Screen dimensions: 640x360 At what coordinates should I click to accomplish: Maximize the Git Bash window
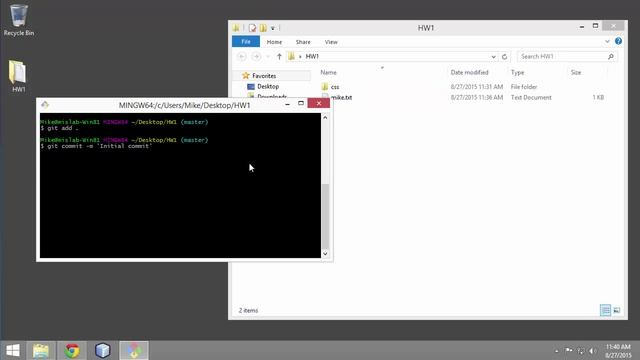[301, 104]
